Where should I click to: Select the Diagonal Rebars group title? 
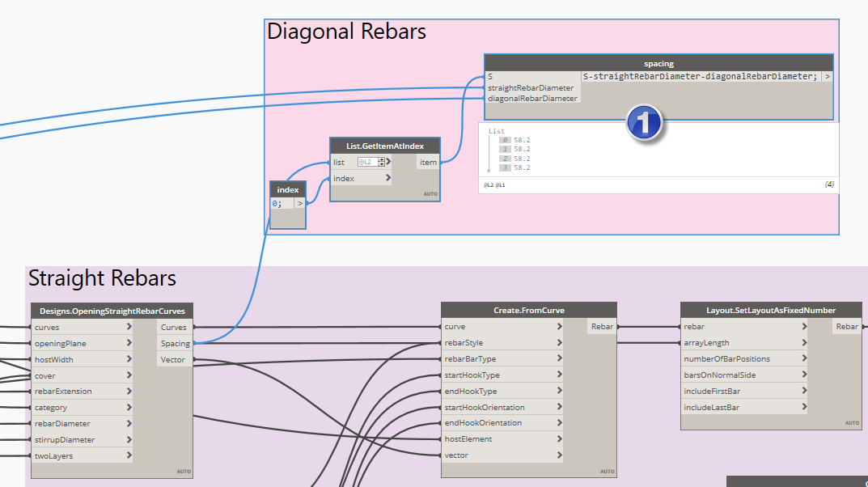pyautogui.click(x=346, y=32)
